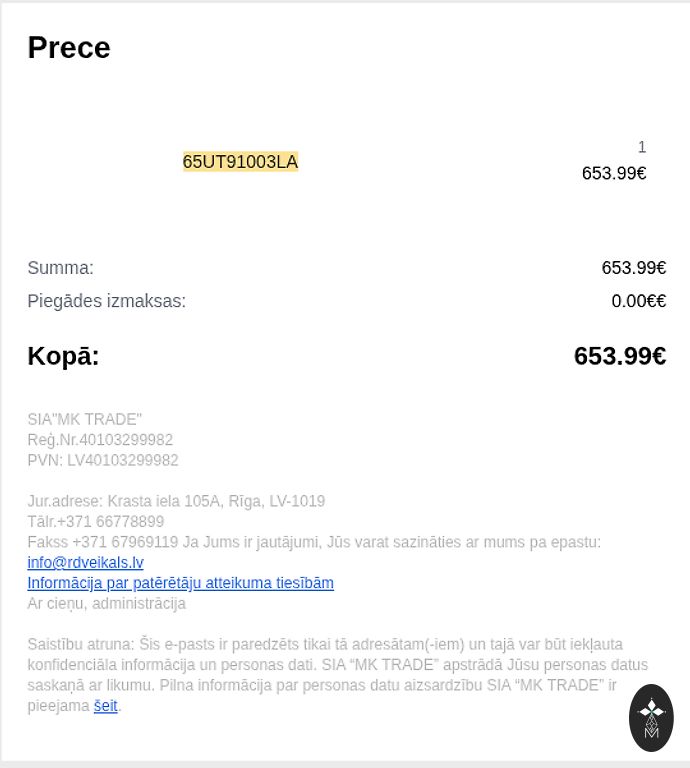
Task: Click the highlighted product code 65UT91003LA
Action: click(240, 162)
